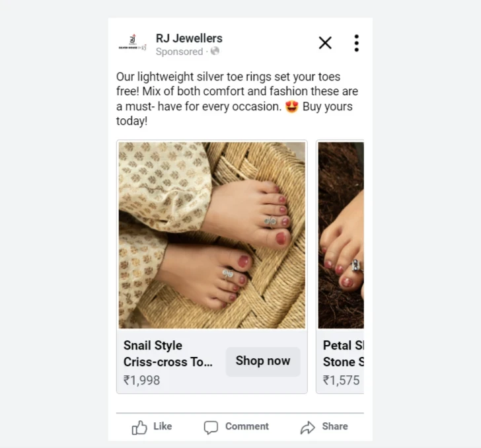Click the Shop now button
The width and height of the screenshot is (481, 448).
pyautogui.click(x=263, y=361)
